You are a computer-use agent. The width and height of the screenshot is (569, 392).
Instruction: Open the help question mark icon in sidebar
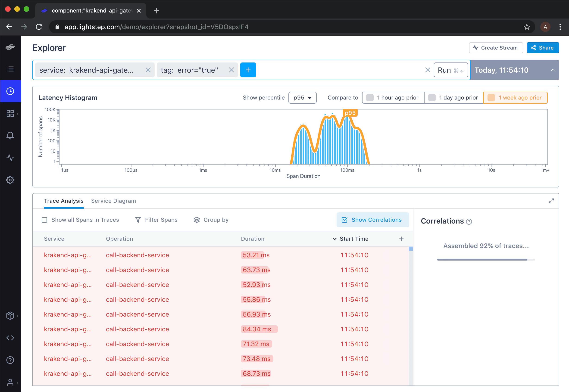click(10, 360)
